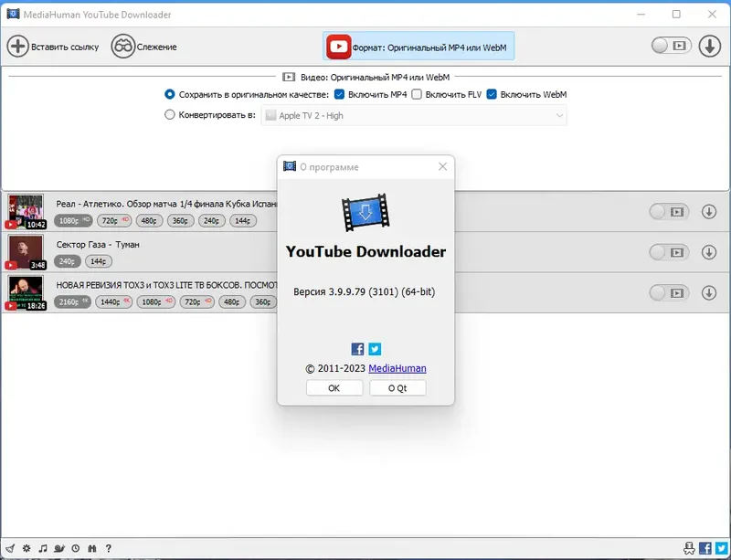Flip the toggle switch at top right
This screenshot has height=560, width=731.
pyautogui.click(x=670, y=44)
